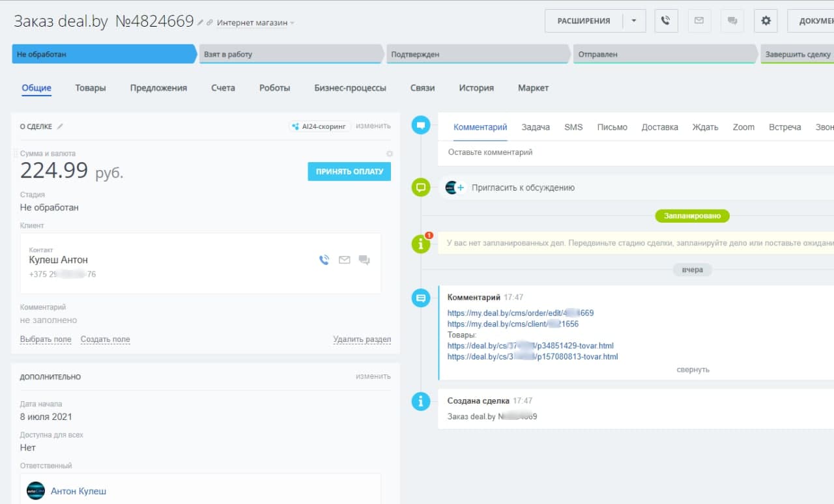
Task: Click the small gear beside Сумма и валюта
Action: coord(390,154)
